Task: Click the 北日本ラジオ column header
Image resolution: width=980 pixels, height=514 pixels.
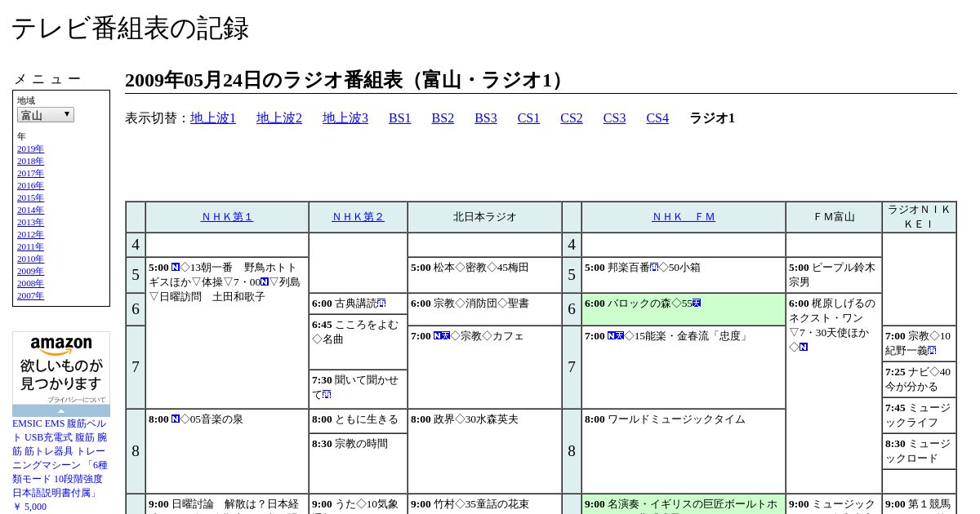Action: tap(485, 217)
